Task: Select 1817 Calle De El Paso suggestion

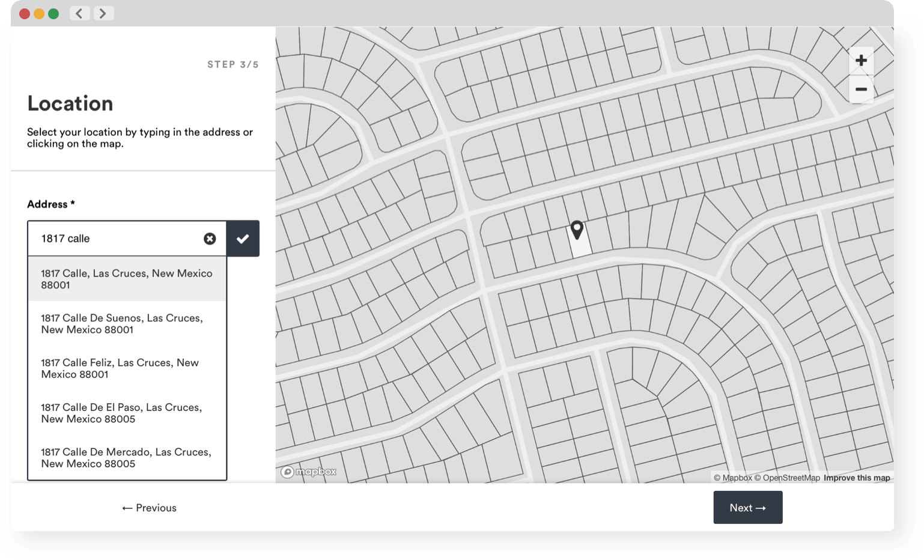Action: click(x=127, y=413)
